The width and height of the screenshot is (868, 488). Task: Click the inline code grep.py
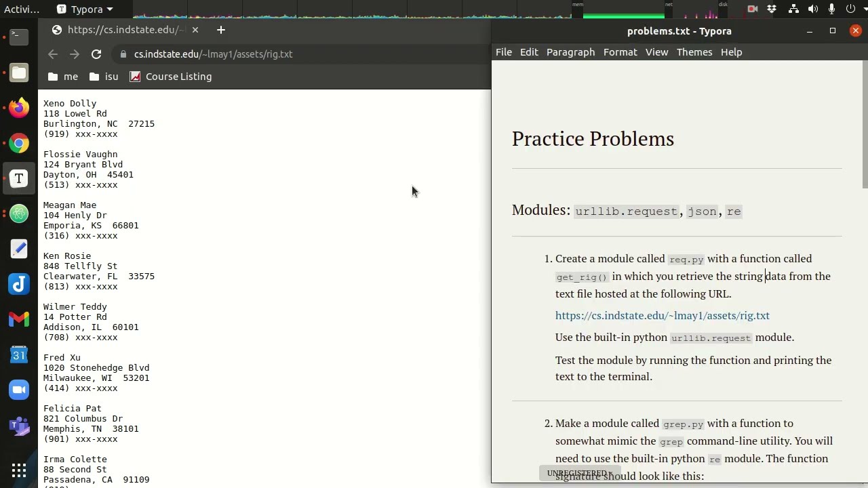(x=683, y=424)
